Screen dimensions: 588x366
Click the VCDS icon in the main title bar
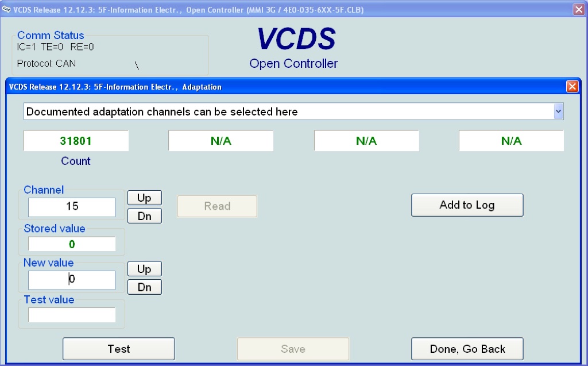pyautogui.click(x=6, y=10)
